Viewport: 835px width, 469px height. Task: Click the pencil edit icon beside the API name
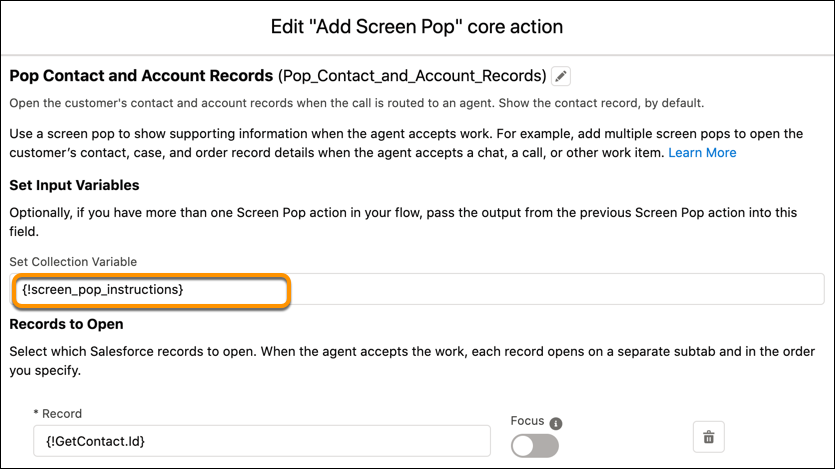(x=561, y=76)
